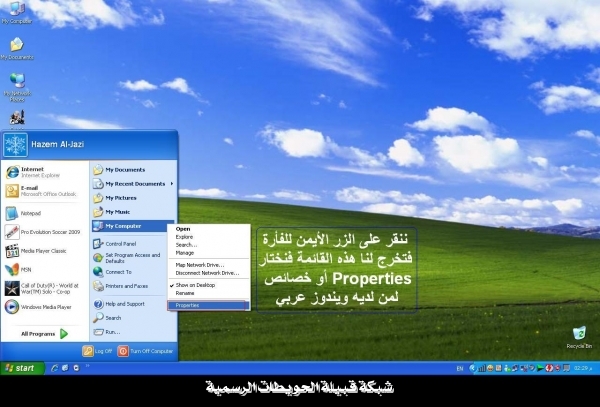Image resolution: width=600 pixels, height=407 pixels.
Task: Launch Call of Duty World at War
Action: (x=42, y=288)
